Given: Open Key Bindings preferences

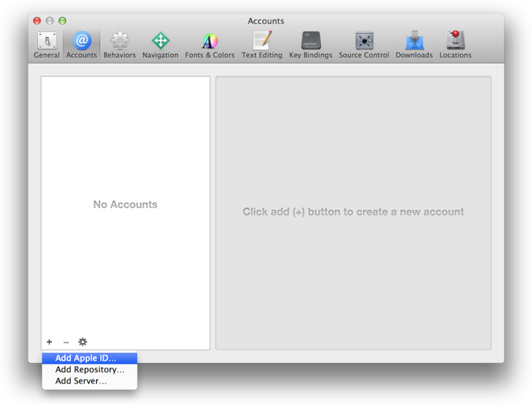Looking at the screenshot, I should (x=310, y=44).
